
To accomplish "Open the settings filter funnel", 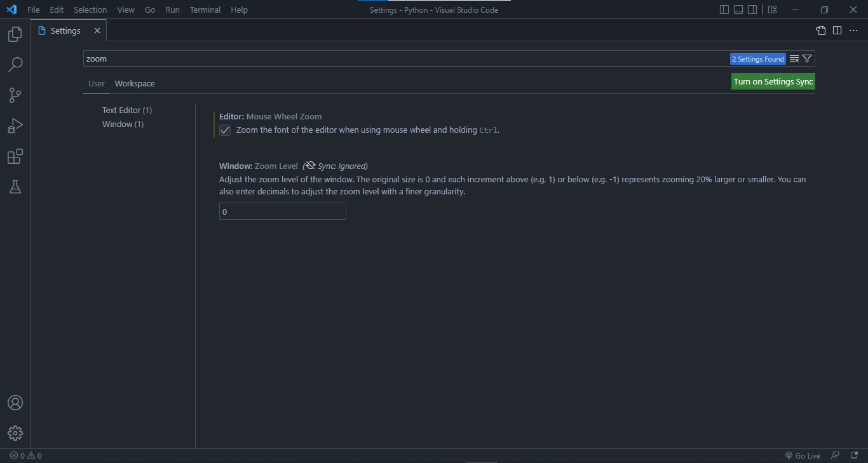I will point(807,58).
